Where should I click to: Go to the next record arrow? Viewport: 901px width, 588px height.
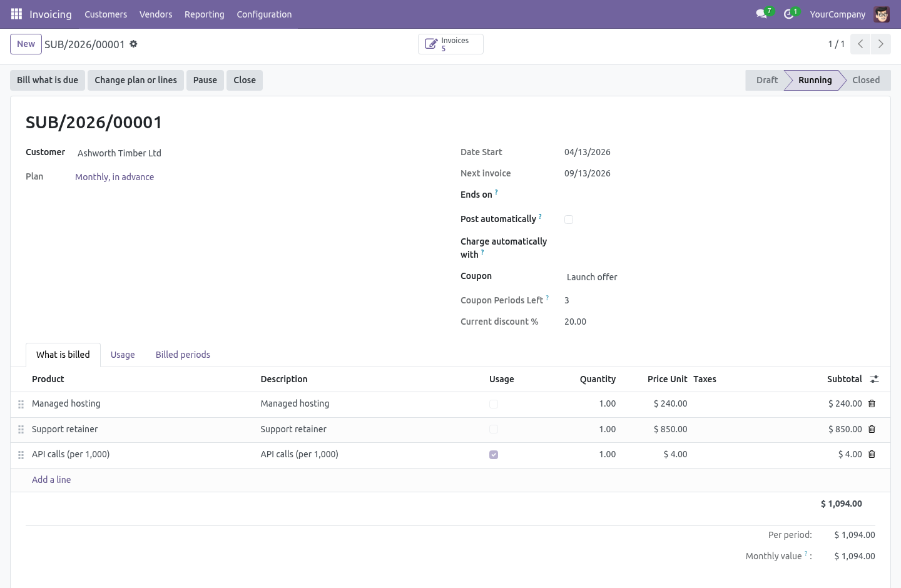(880, 44)
